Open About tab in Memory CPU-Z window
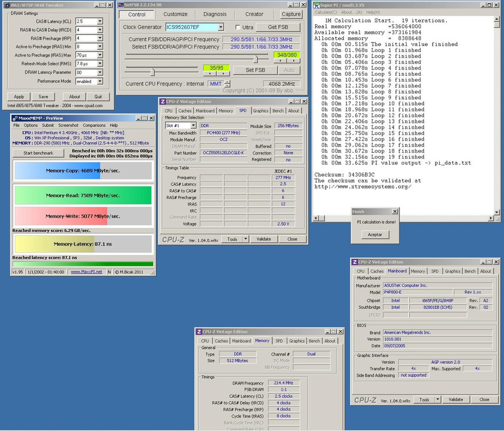Viewport: 504px width, 431px height. [330, 341]
